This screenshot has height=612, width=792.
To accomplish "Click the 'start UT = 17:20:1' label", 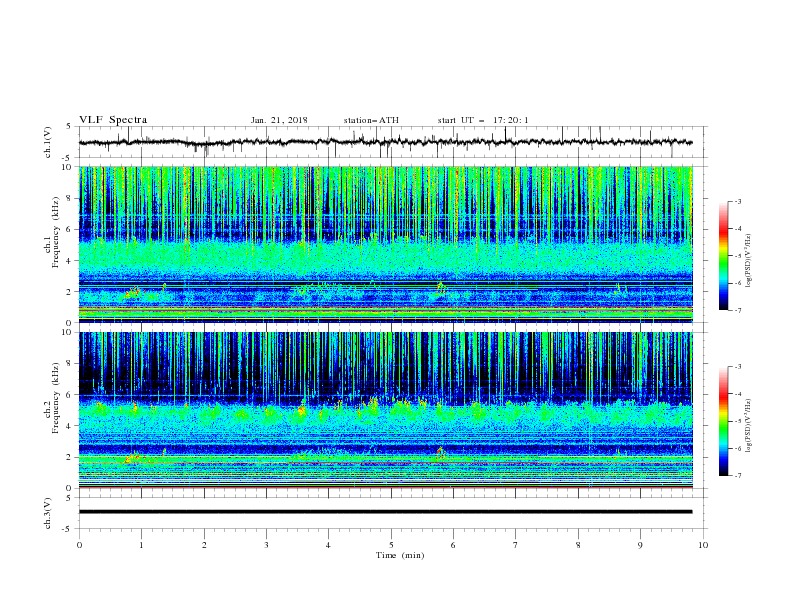I will [x=483, y=120].
